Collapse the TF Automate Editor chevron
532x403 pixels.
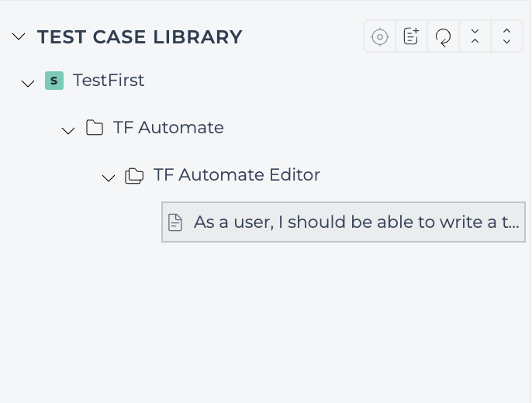click(x=109, y=177)
